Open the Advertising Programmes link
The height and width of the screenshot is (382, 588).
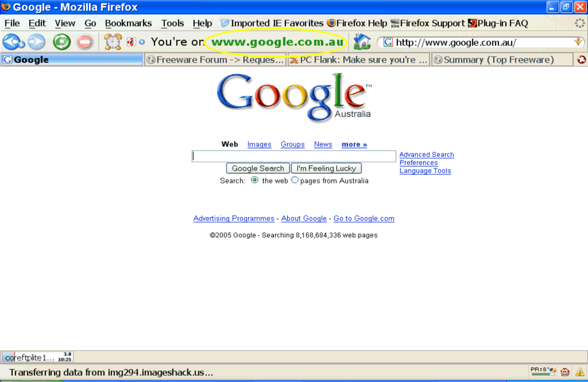coord(233,218)
